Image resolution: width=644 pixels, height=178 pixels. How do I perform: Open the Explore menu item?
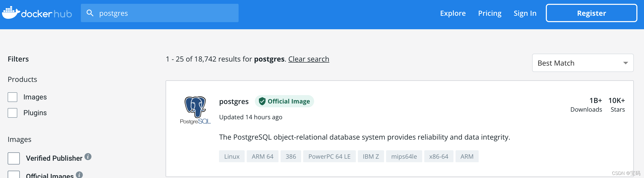point(453,13)
